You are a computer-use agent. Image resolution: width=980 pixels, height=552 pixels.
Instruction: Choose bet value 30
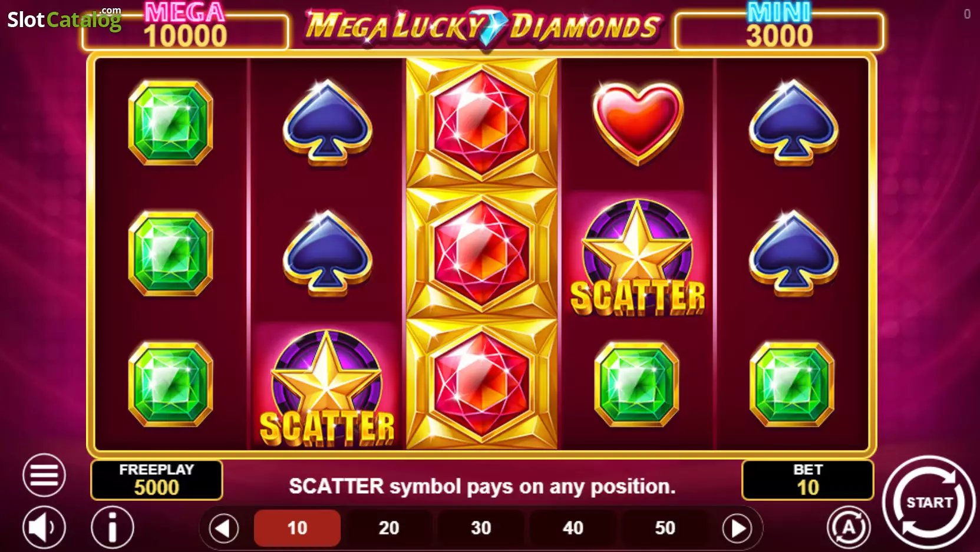tap(481, 528)
